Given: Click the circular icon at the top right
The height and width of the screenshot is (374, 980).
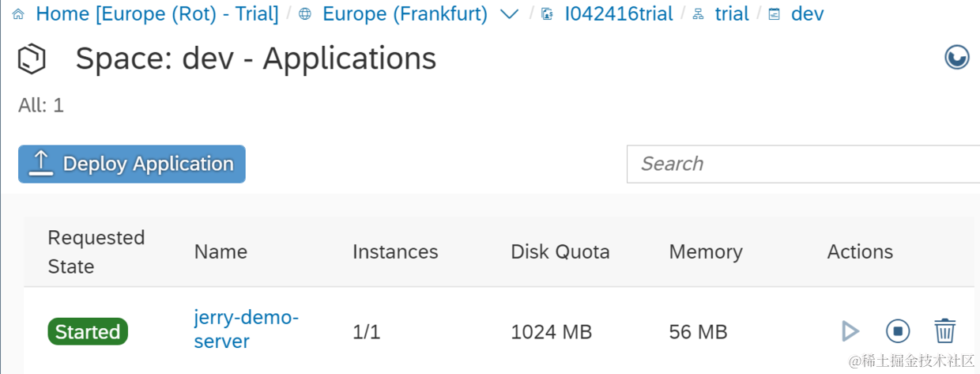Looking at the screenshot, I should [957, 57].
